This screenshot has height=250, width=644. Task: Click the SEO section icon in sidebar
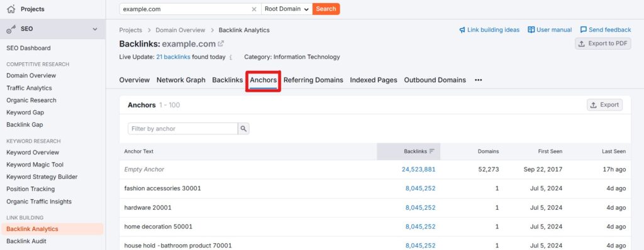(x=11, y=29)
